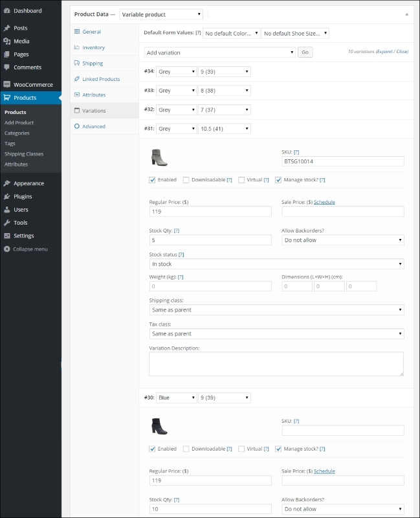Toggle Enabled checkbox for blue boot variation
The width and height of the screenshot is (420, 518).
[152, 449]
